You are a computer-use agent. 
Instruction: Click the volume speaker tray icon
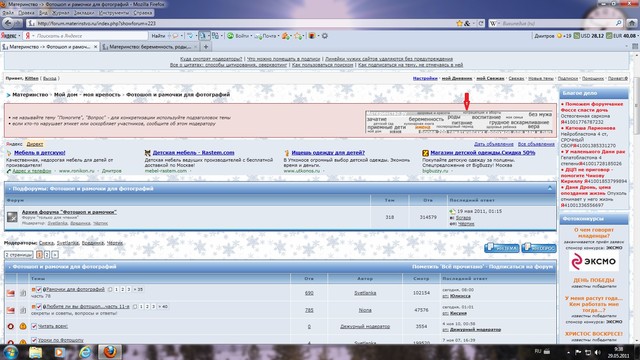[x=598, y=352]
